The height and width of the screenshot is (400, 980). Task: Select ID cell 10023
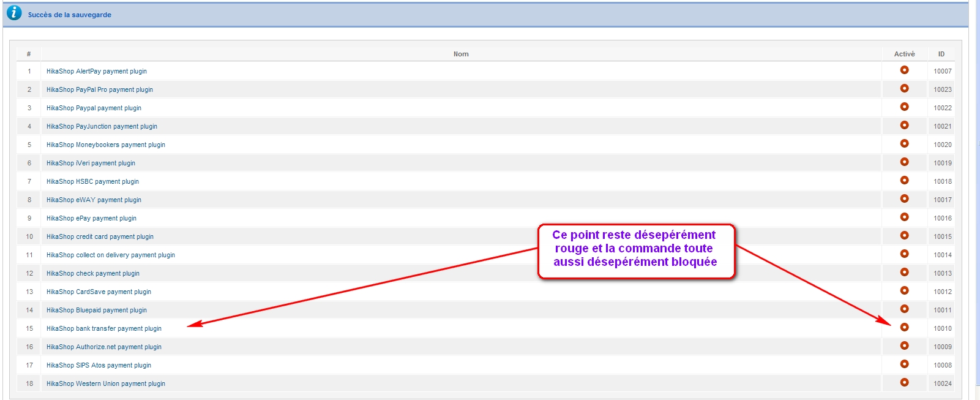coord(943,90)
